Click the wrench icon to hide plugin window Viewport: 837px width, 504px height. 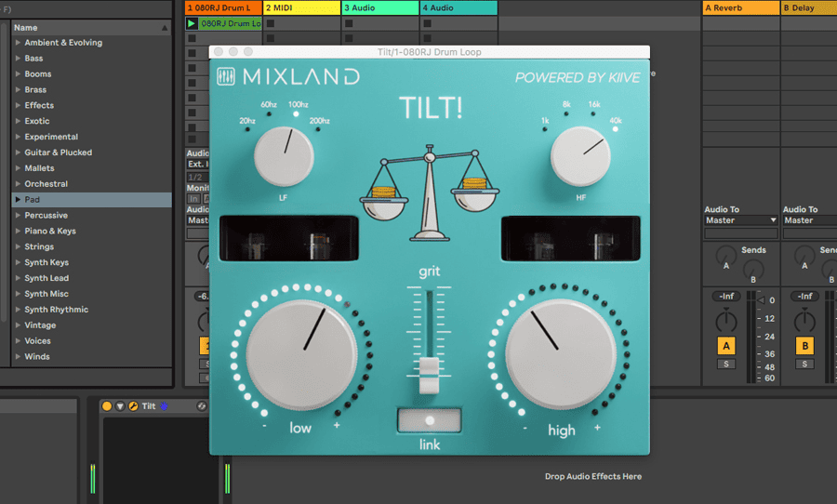pyautogui.click(x=133, y=406)
